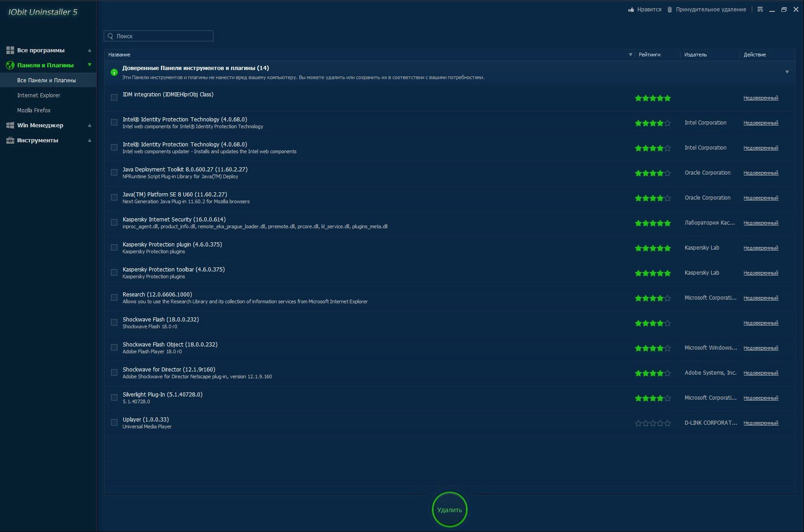Viewport: 804px width, 532px height.
Task: Click Принудительное удаление text link
Action: (x=711, y=10)
